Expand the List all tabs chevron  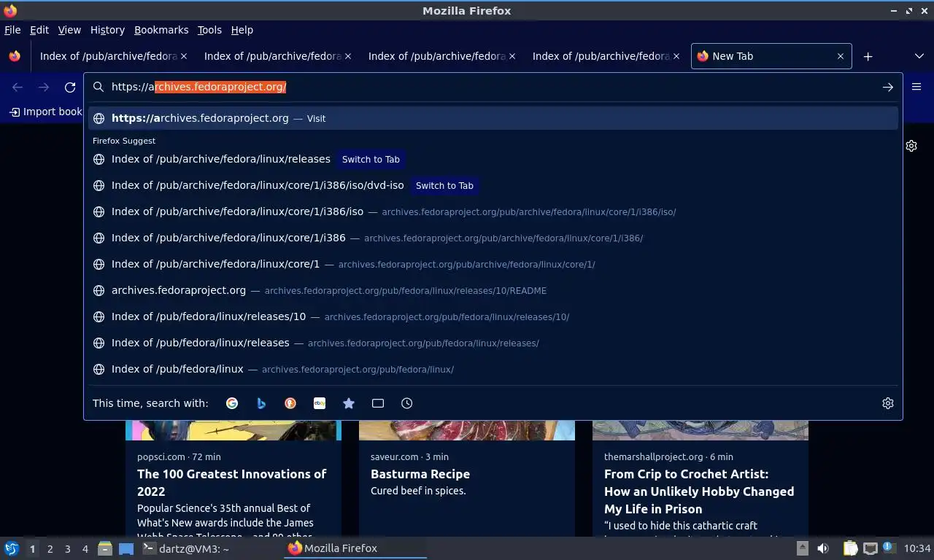(919, 56)
